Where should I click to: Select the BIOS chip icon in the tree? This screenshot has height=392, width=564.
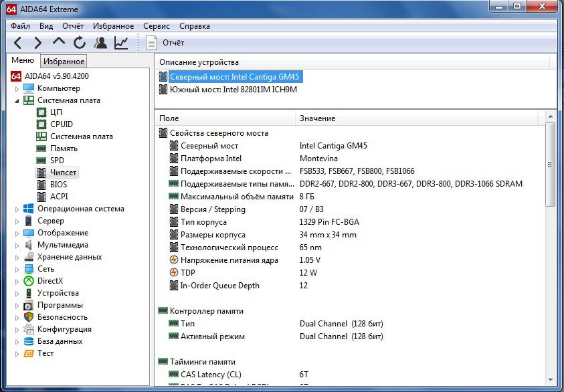click(x=41, y=185)
